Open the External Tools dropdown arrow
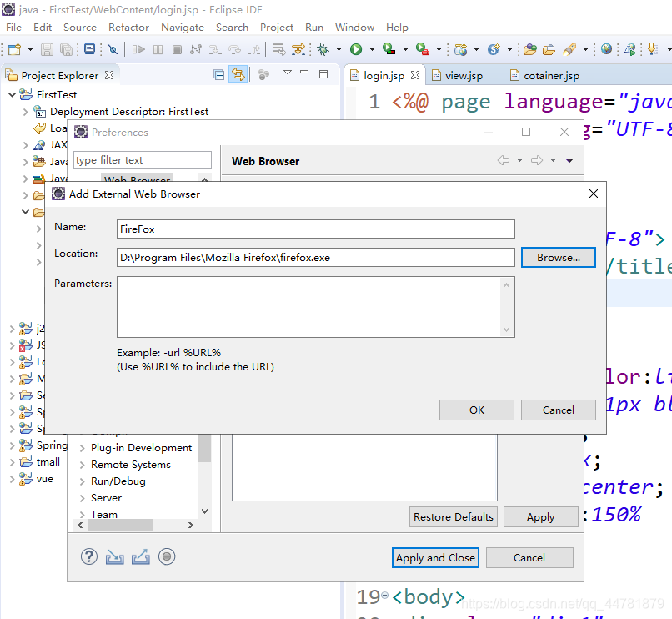The width and height of the screenshot is (672, 619). (439, 49)
